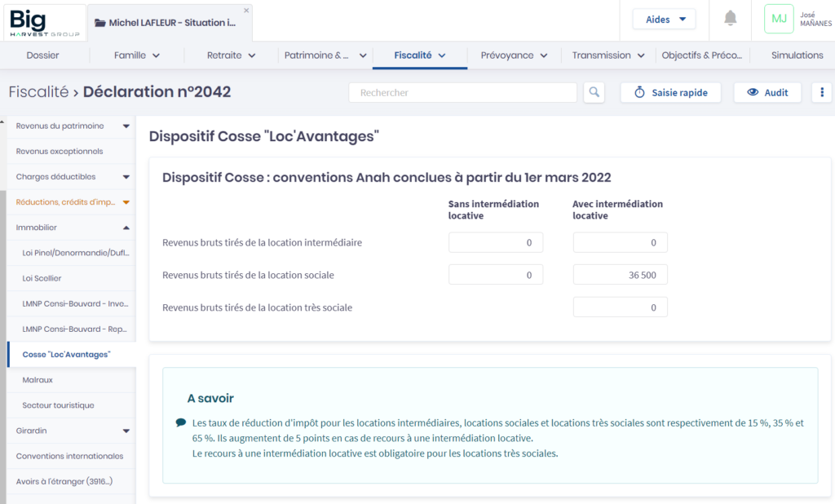
Task: Edit location sociale field showing 36 500
Action: [620, 275]
